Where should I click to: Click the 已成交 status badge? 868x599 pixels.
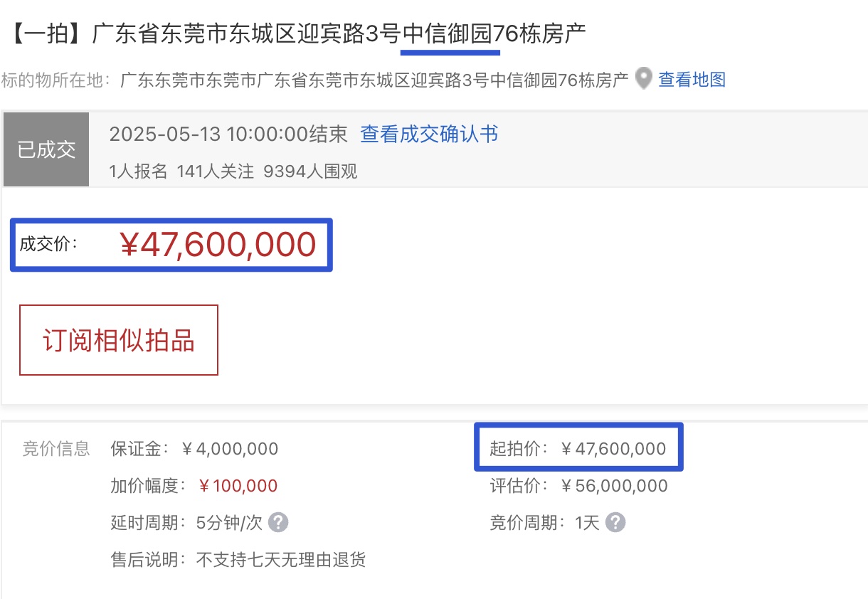[46, 149]
